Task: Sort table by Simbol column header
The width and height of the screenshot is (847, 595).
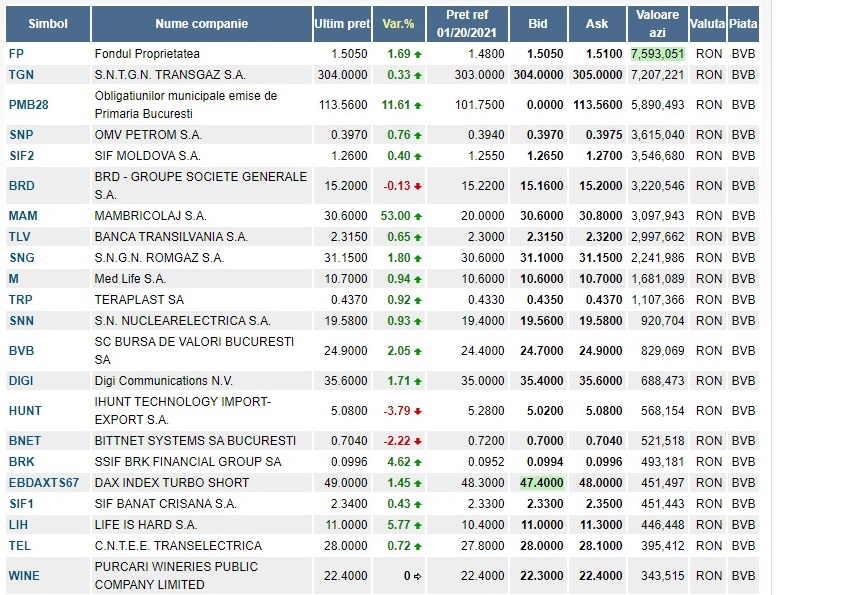Action: (x=48, y=24)
